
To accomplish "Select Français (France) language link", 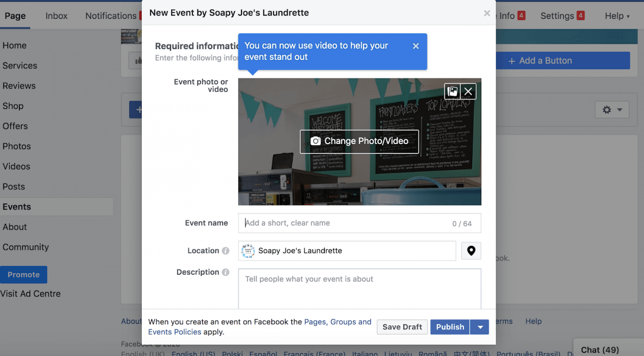I will point(314,353).
